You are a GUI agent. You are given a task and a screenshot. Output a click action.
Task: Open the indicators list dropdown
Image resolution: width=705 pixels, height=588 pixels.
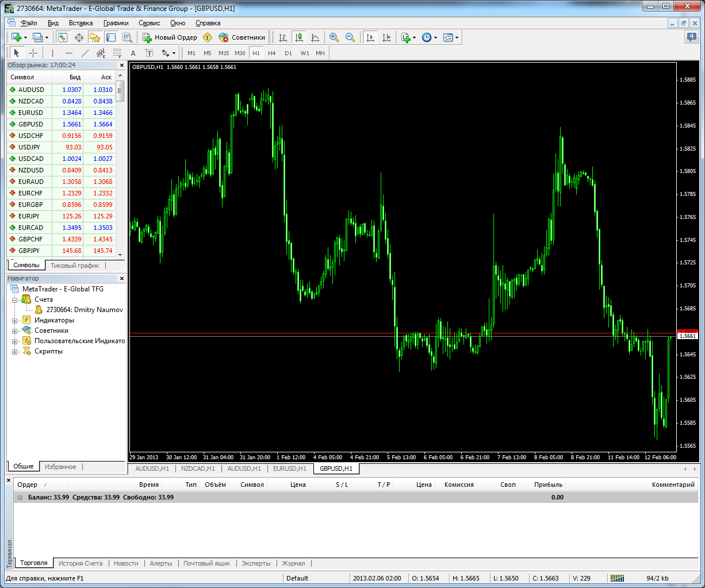[408, 37]
